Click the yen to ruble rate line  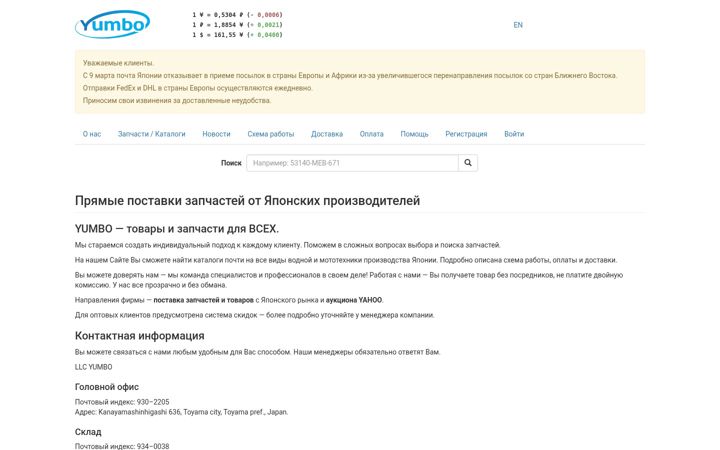237,15
